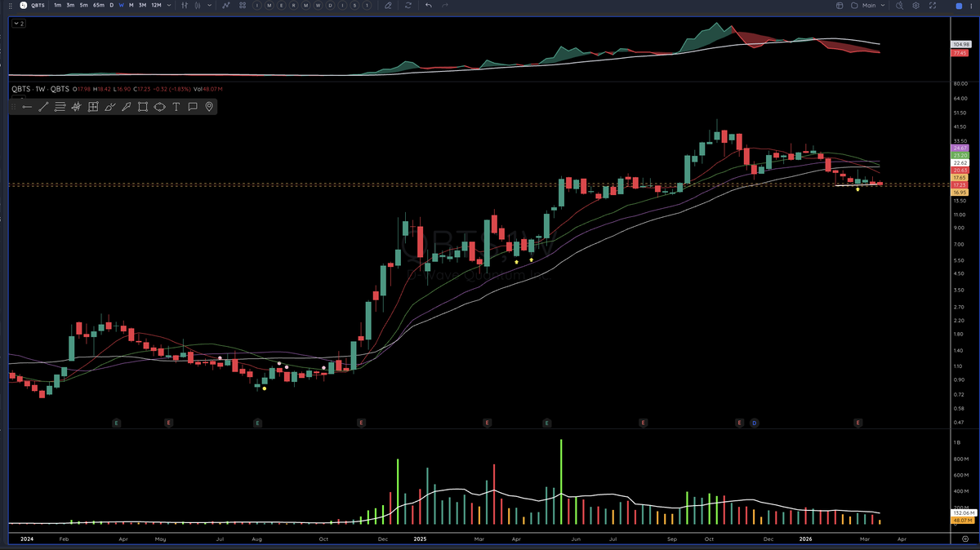The image size is (980, 550).
Task: Select the rectangle drawing tool
Action: tap(143, 107)
